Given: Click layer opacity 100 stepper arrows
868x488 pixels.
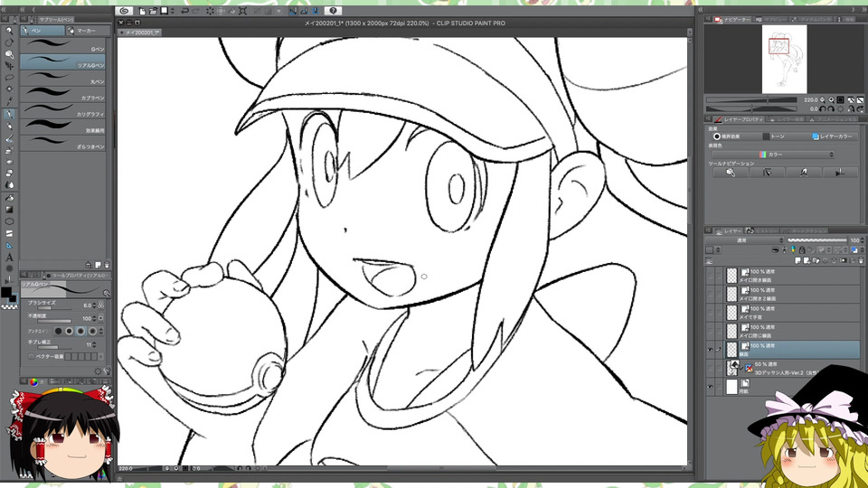Looking at the screenshot, I should 863,240.
